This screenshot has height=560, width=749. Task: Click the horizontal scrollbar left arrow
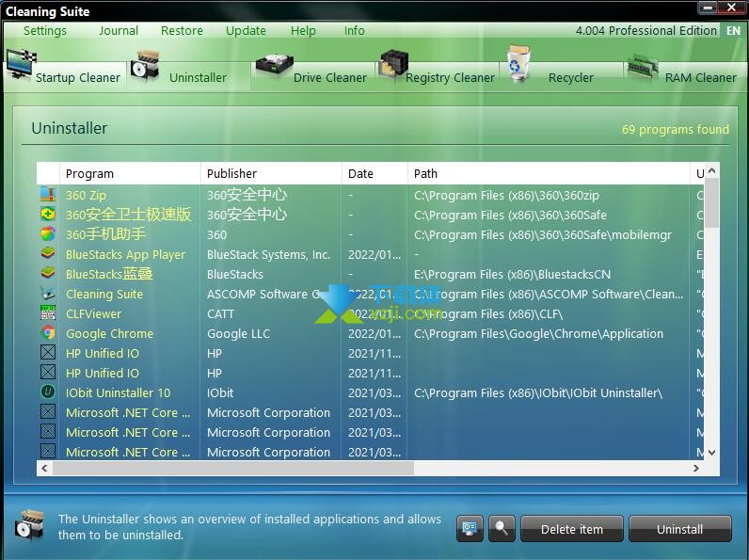(44, 469)
